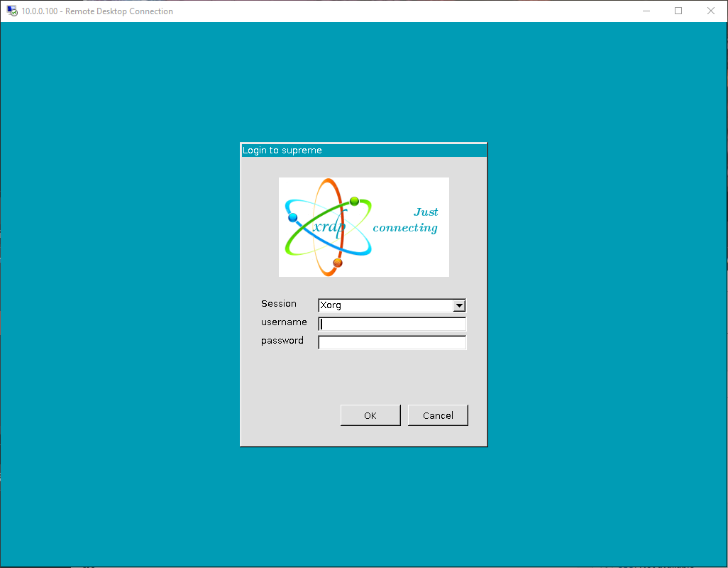Click the "Session" label
728x568 pixels.
point(279,303)
